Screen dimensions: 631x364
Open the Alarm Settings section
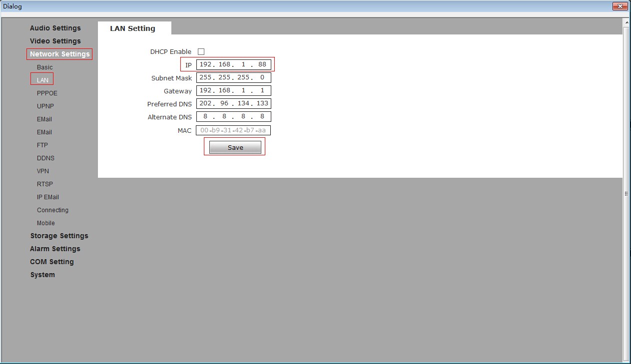pos(55,249)
